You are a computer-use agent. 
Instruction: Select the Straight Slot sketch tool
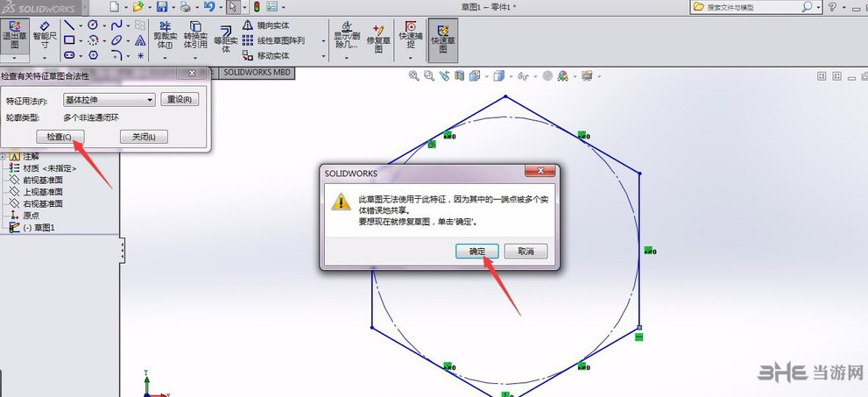[69, 55]
